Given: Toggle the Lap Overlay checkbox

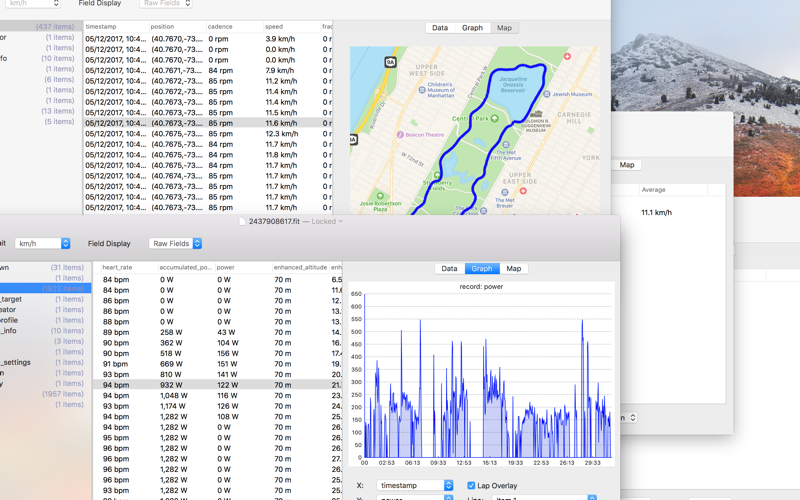Looking at the screenshot, I should [471, 486].
